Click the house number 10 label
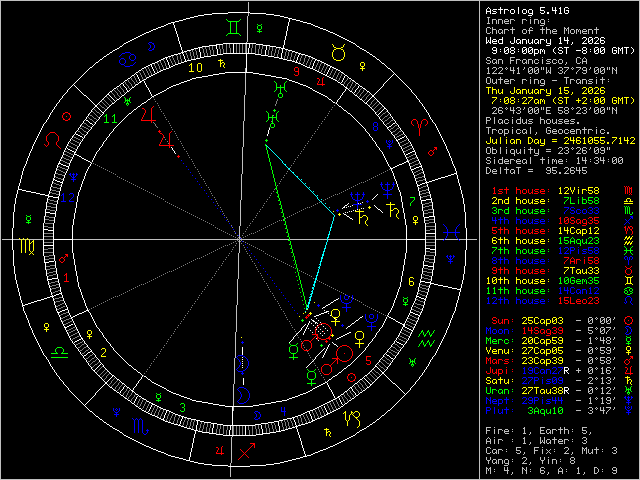This screenshot has width=640, height=480. click(197, 68)
